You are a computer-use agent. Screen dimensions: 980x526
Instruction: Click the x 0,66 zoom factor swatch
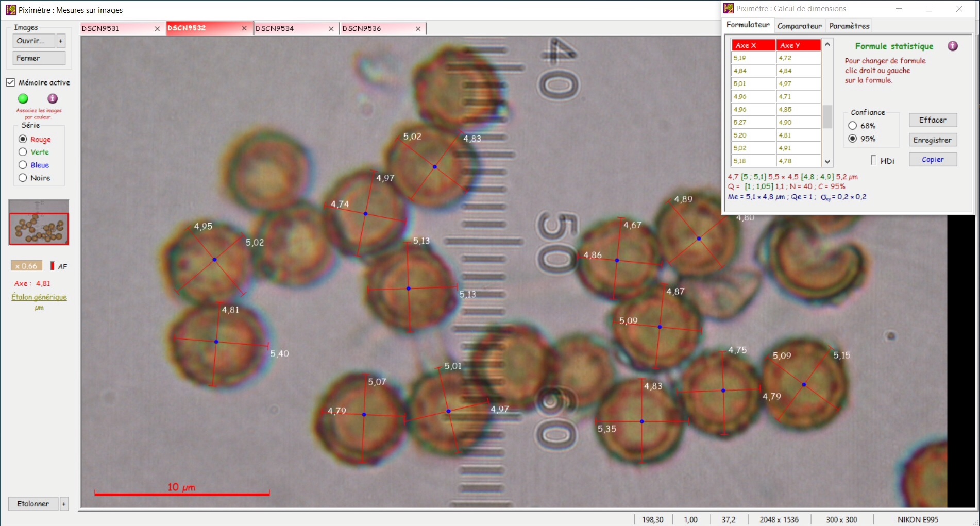point(26,266)
